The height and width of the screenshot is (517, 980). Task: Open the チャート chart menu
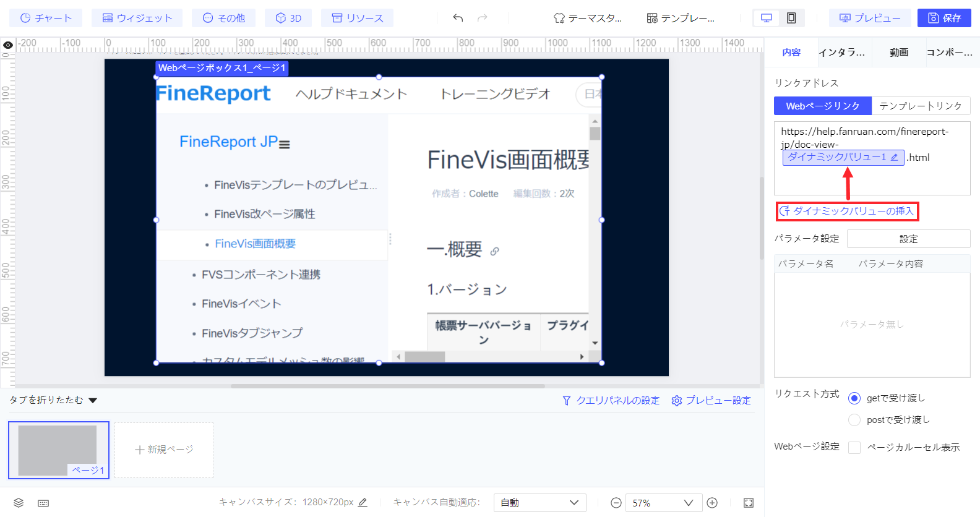(46, 18)
